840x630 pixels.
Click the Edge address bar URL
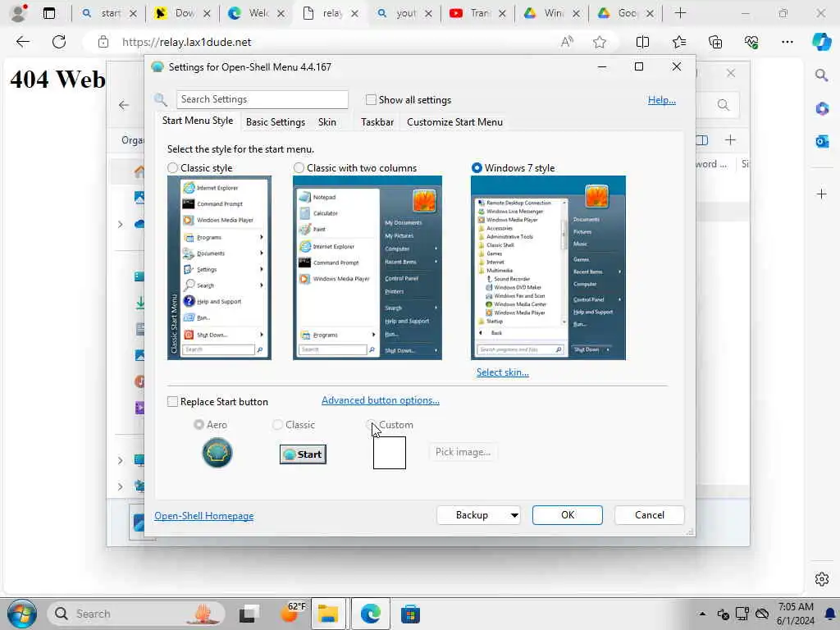point(186,42)
